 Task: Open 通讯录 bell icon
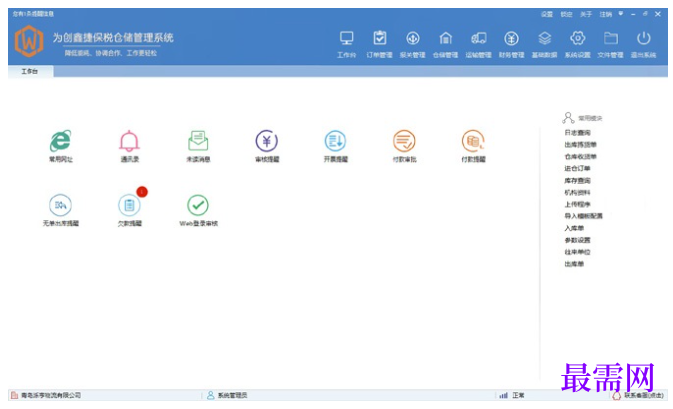(x=129, y=141)
